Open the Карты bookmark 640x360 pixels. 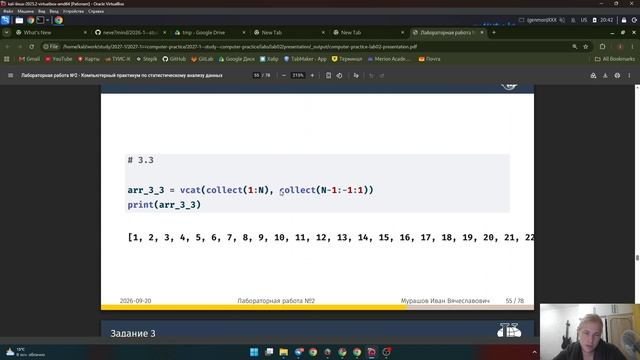coord(89,59)
